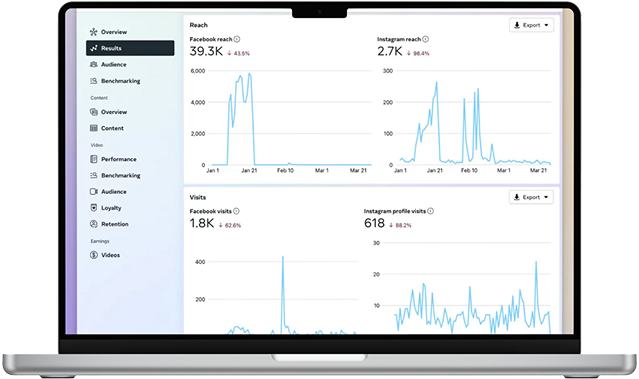Viewport: 639px width, 379px height.
Task: Click the Retention icon
Action: [x=94, y=224]
